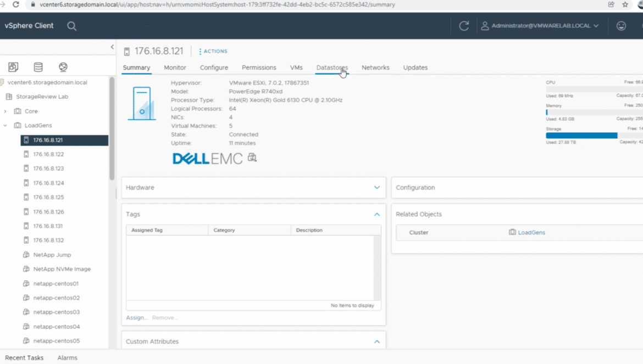Screen dimensions: 643x364
Task: Click the Storage usage bar
Action: (x=594, y=136)
